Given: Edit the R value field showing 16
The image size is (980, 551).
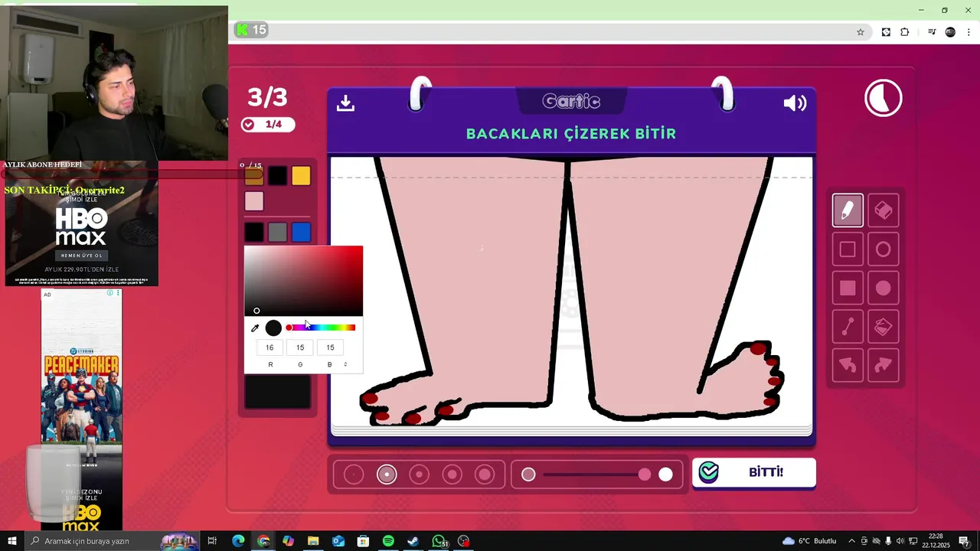Looking at the screenshot, I should 269,347.
